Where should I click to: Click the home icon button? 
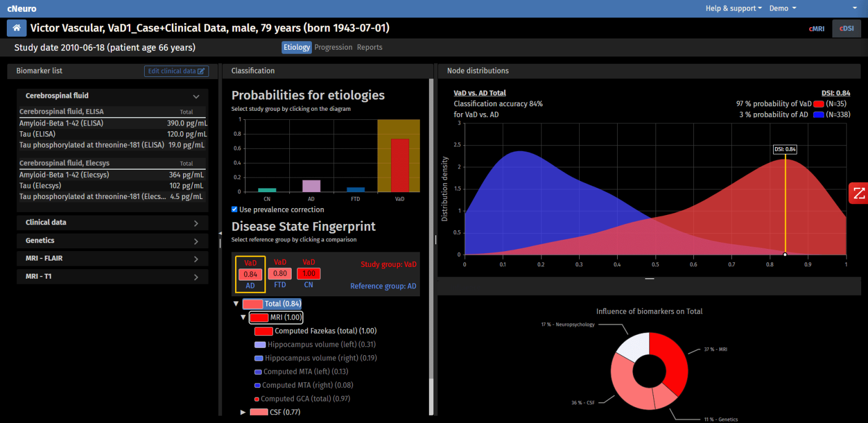[x=17, y=28]
